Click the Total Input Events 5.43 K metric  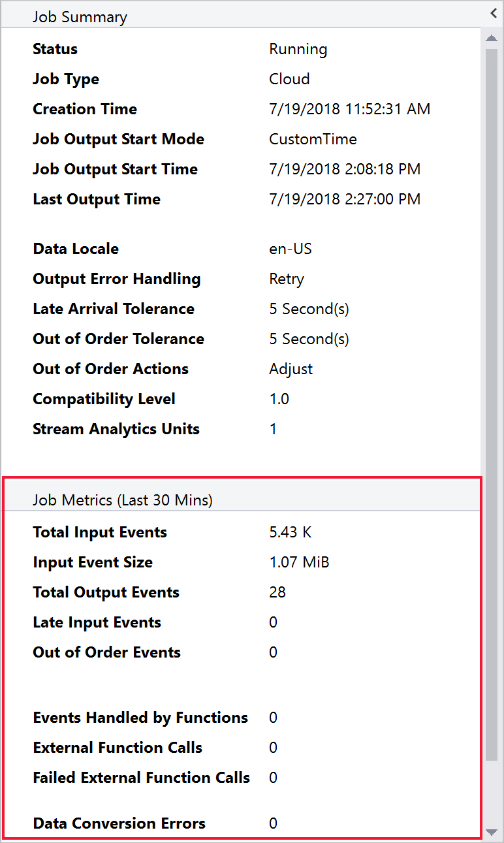tap(289, 532)
